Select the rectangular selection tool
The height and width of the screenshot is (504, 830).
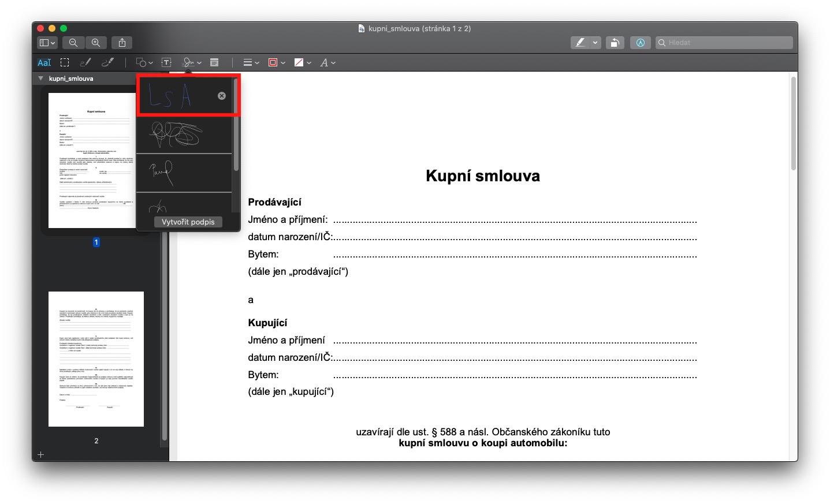pyautogui.click(x=65, y=62)
